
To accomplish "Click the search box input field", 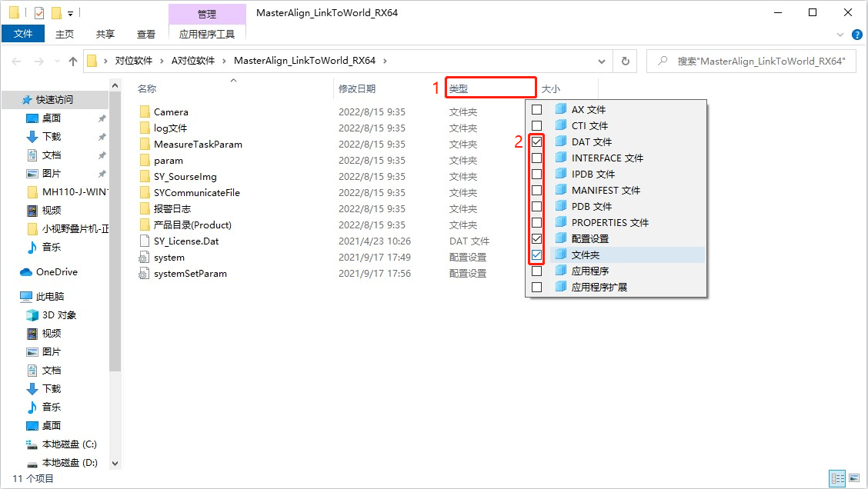I will coord(758,62).
